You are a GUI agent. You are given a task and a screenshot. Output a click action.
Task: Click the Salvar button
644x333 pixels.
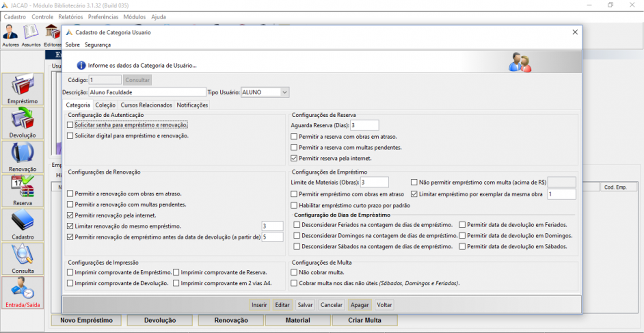tap(305, 305)
